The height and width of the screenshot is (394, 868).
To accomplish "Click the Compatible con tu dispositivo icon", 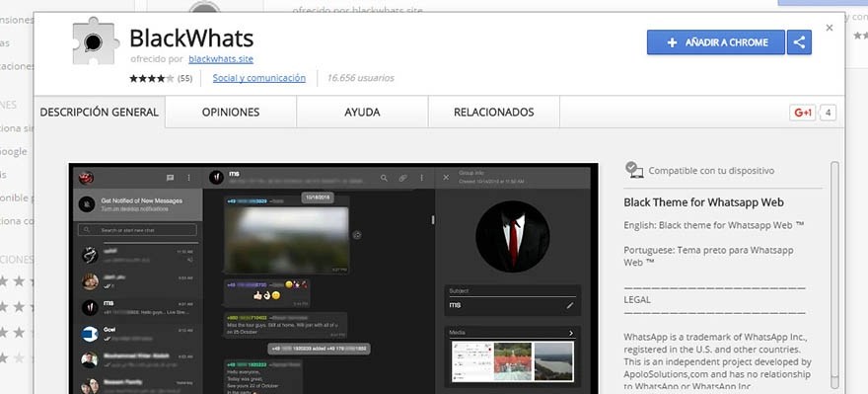I will pos(634,170).
